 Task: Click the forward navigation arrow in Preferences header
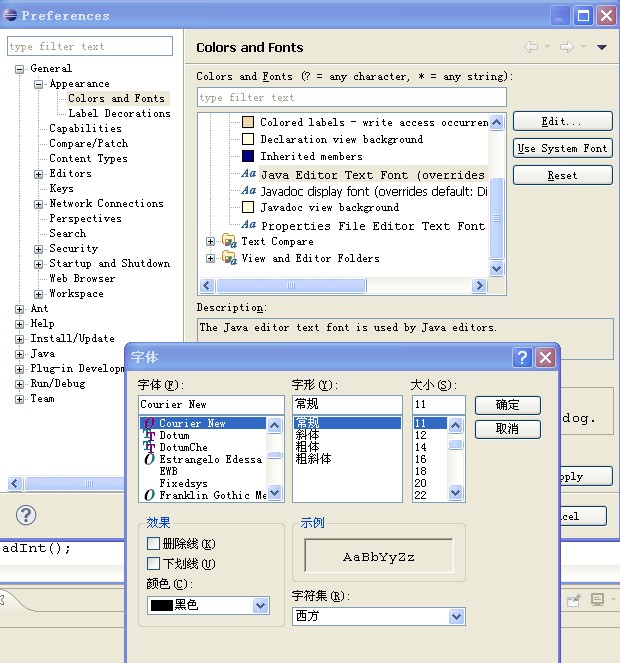(x=567, y=47)
